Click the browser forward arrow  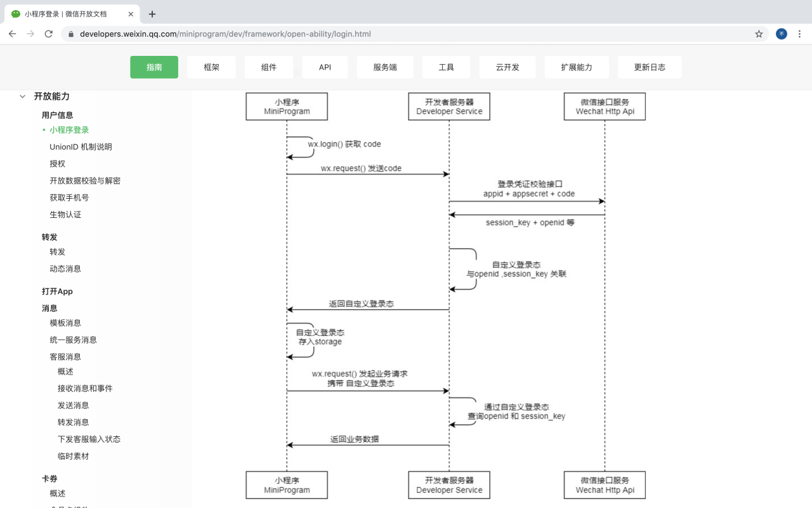pos(30,34)
